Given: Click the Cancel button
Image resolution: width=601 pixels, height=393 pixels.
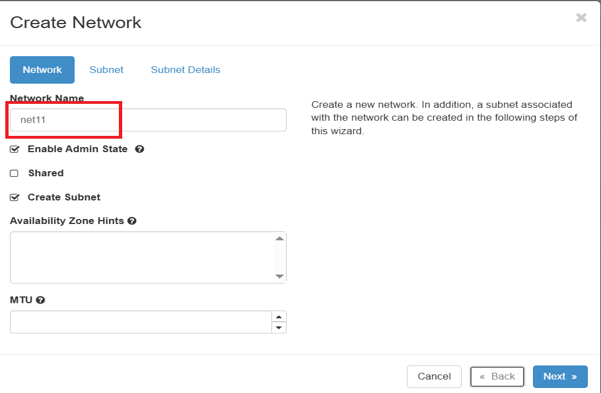Looking at the screenshot, I should [434, 377].
